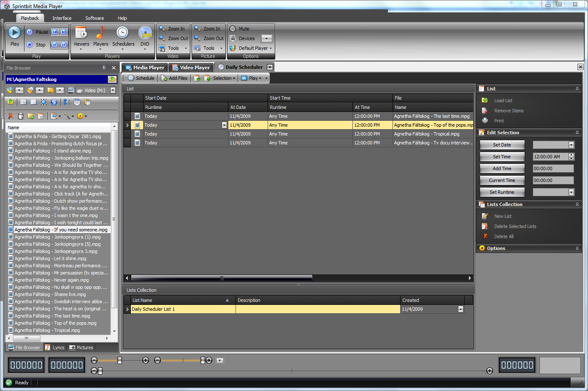Add Files to the scheduler list
The image size is (588, 391).
pyautogui.click(x=174, y=78)
